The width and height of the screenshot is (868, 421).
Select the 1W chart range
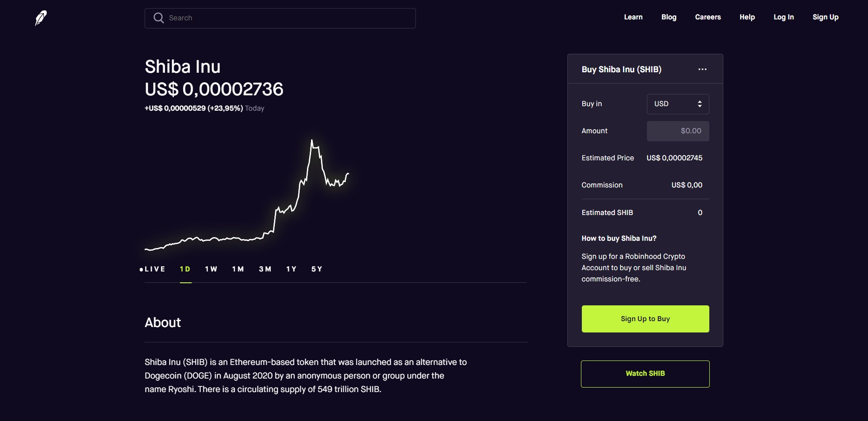[x=211, y=269]
